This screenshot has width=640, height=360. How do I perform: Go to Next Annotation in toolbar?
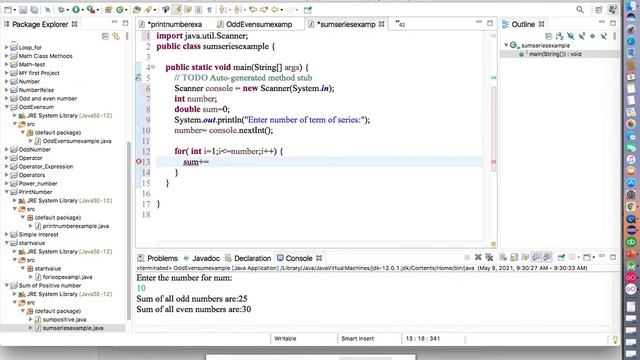(x=222, y=9)
